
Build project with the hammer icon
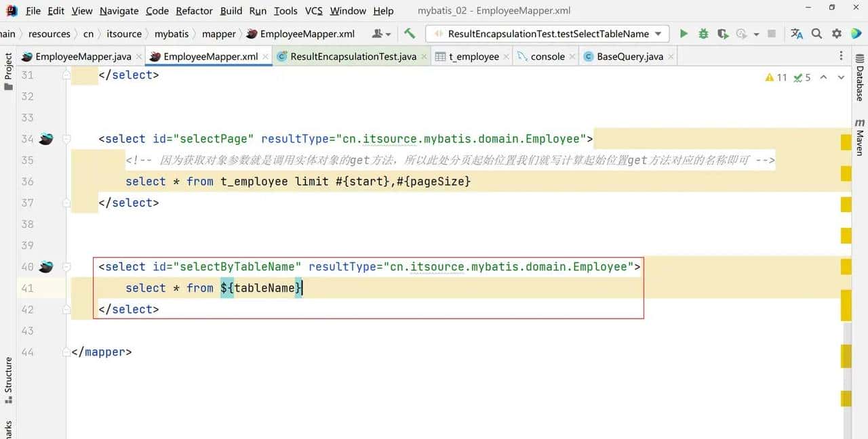[x=410, y=33]
